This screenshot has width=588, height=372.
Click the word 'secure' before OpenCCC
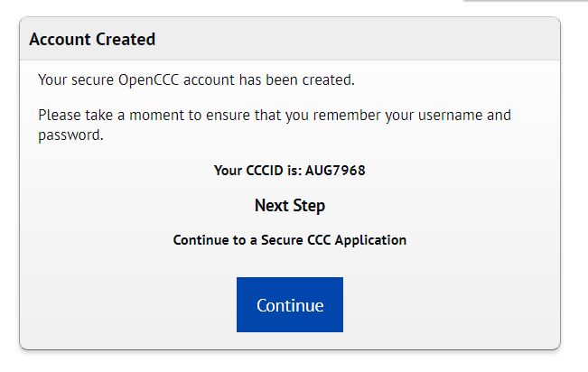click(92, 80)
